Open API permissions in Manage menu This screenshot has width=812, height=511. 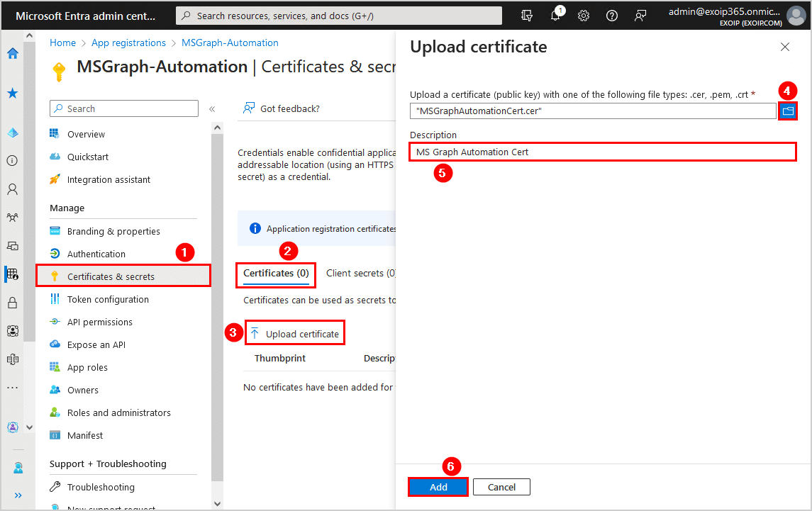point(99,322)
